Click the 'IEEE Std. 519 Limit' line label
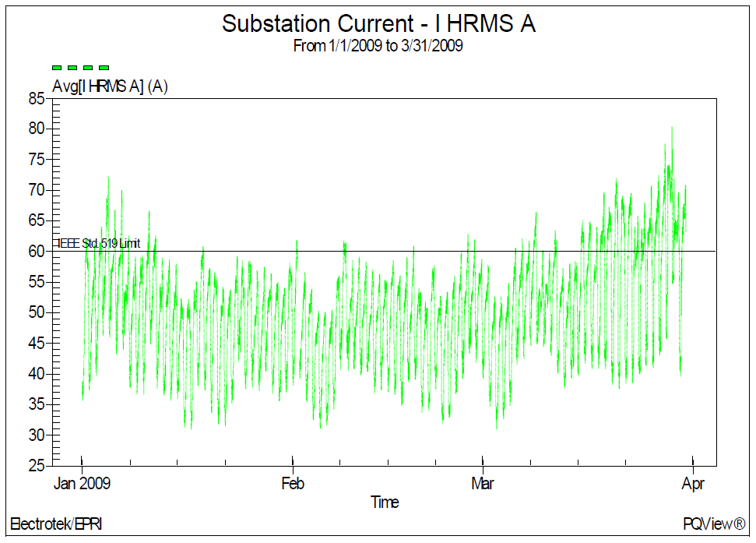Viewport: 756px width, 543px height. [x=97, y=244]
